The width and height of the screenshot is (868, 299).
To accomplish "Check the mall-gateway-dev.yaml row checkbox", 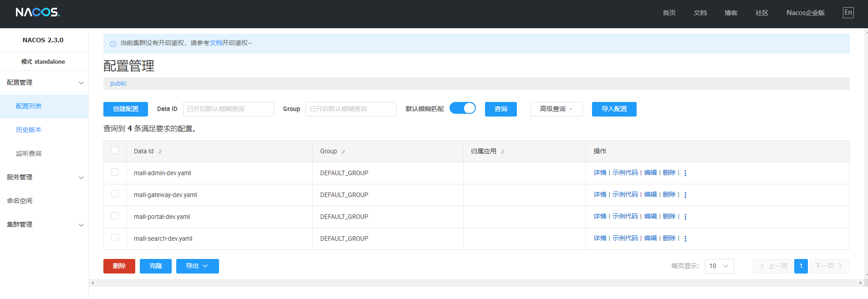I will coord(115,194).
